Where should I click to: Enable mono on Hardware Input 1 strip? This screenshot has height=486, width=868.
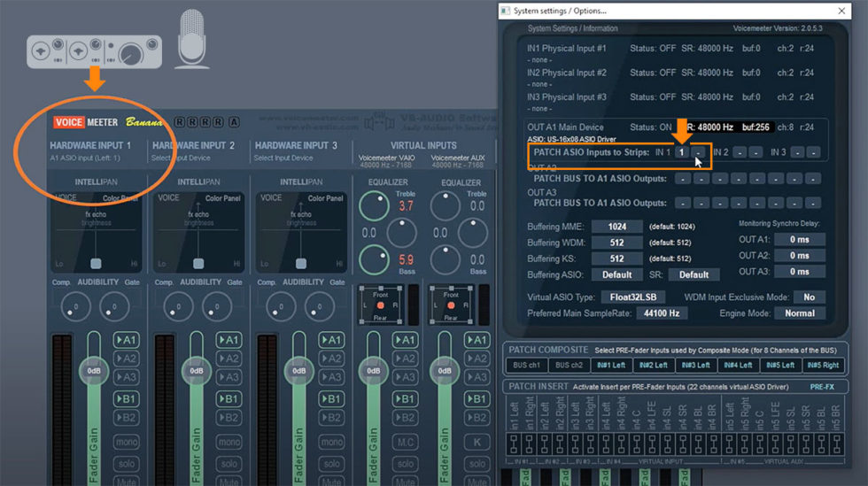(x=126, y=442)
